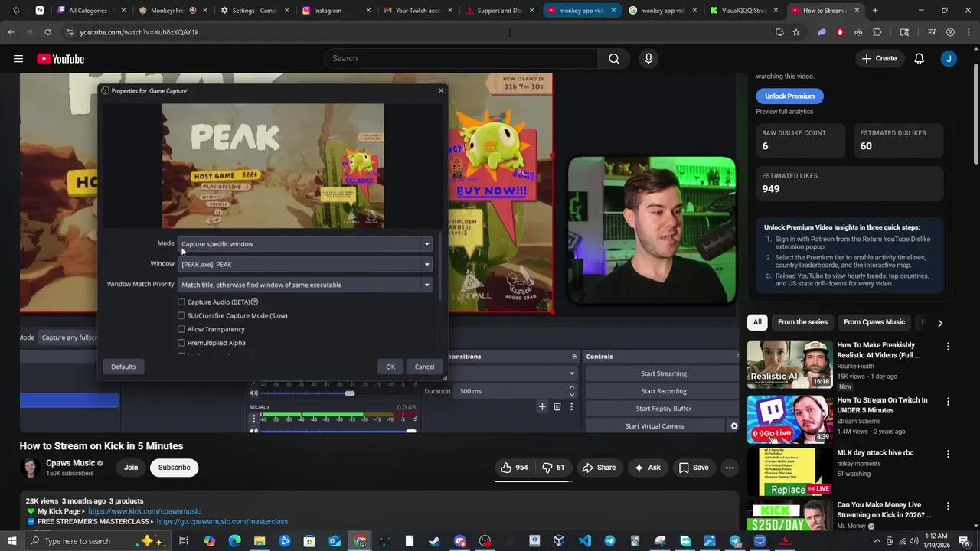Image resolution: width=980 pixels, height=551 pixels.
Task: Open the Window [PEAK.exe] dropdown
Action: 305,264
